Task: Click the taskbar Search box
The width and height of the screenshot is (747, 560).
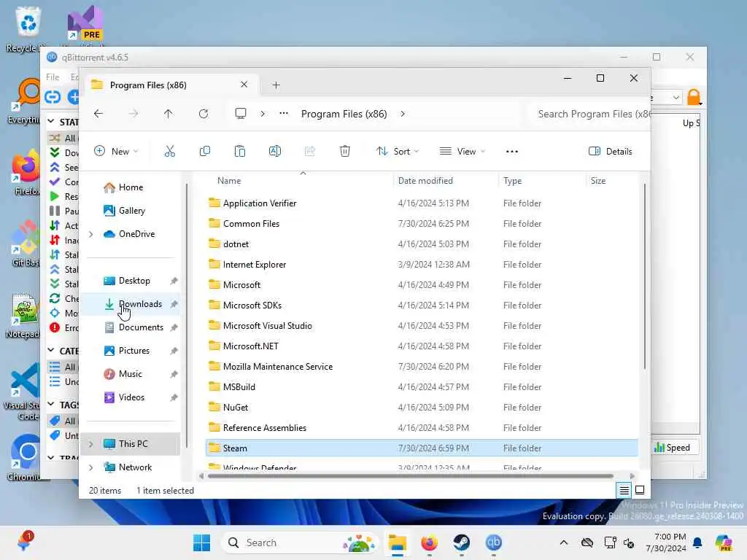Action: click(x=299, y=542)
